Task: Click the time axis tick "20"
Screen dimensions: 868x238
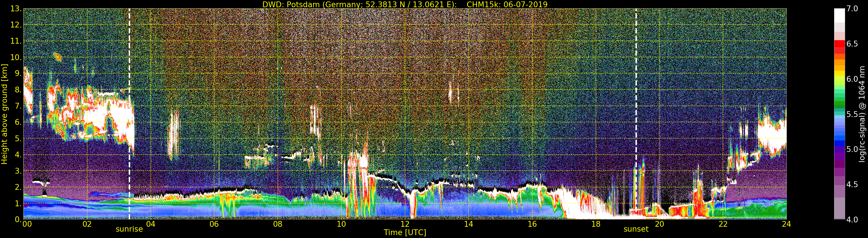Action: 659,224
